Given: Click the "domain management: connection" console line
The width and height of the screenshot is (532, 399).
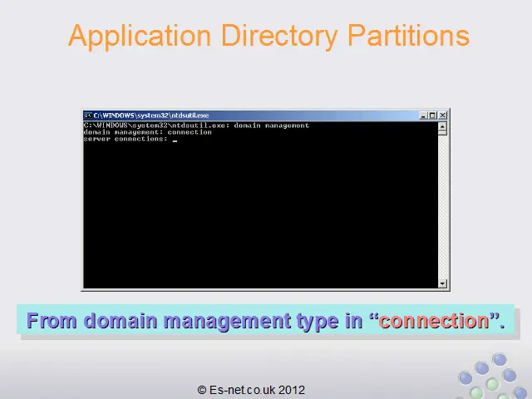Looking at the screenshot, I should [147, 132].
